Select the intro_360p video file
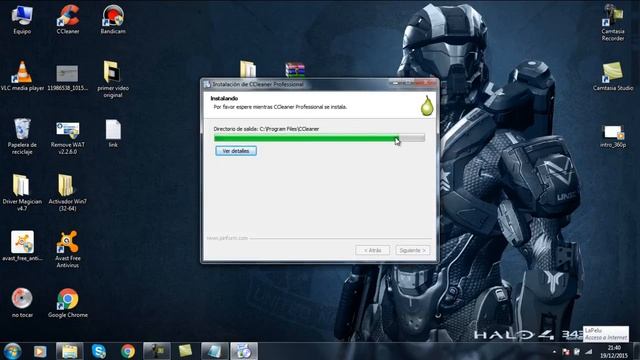 click(x=613, y=136)
